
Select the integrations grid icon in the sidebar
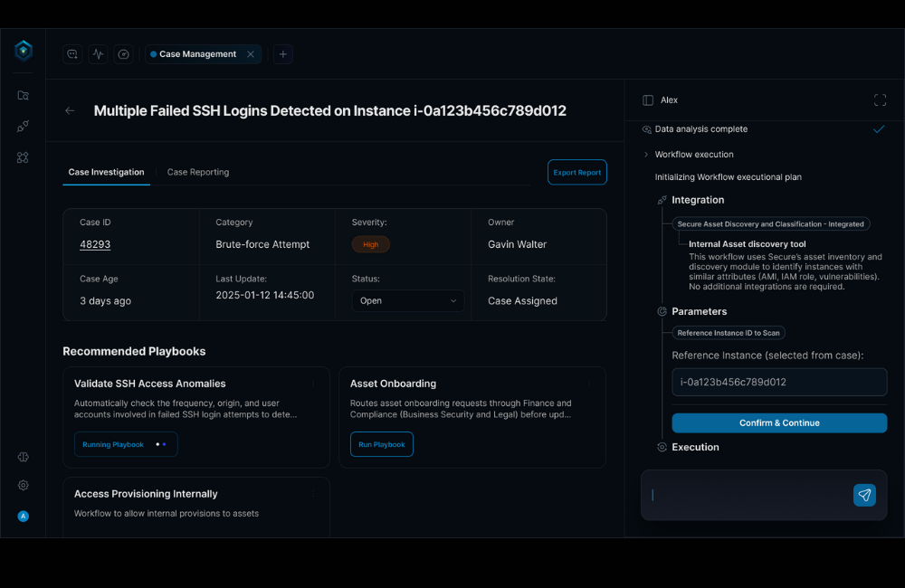point(23,157)
